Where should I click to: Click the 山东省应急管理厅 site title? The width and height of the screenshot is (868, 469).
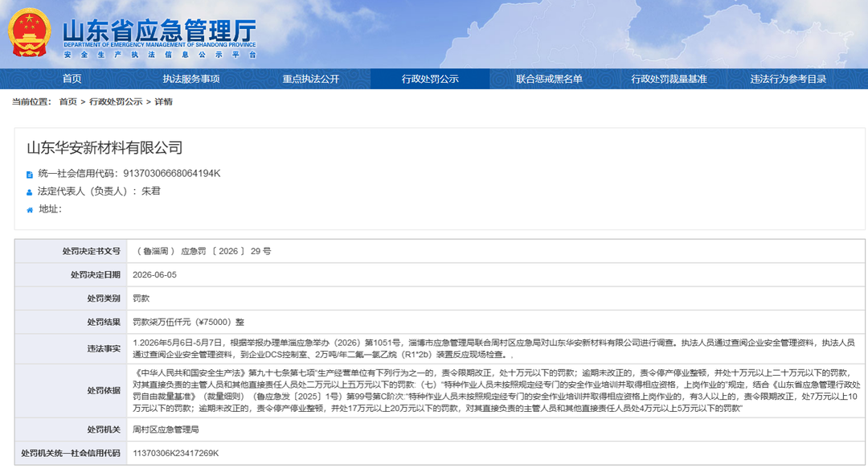click(x=159, y=30)
